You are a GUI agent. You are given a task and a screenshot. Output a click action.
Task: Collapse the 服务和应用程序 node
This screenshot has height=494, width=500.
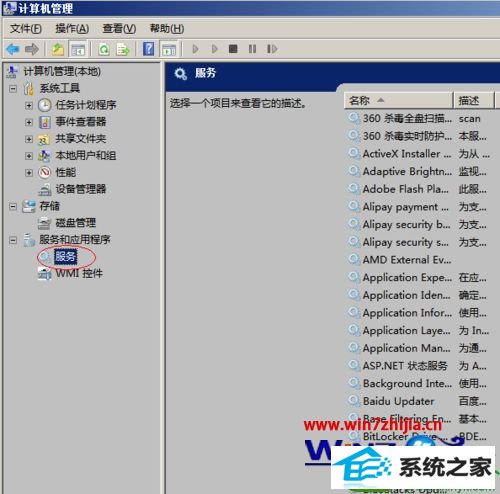point(13,240)
